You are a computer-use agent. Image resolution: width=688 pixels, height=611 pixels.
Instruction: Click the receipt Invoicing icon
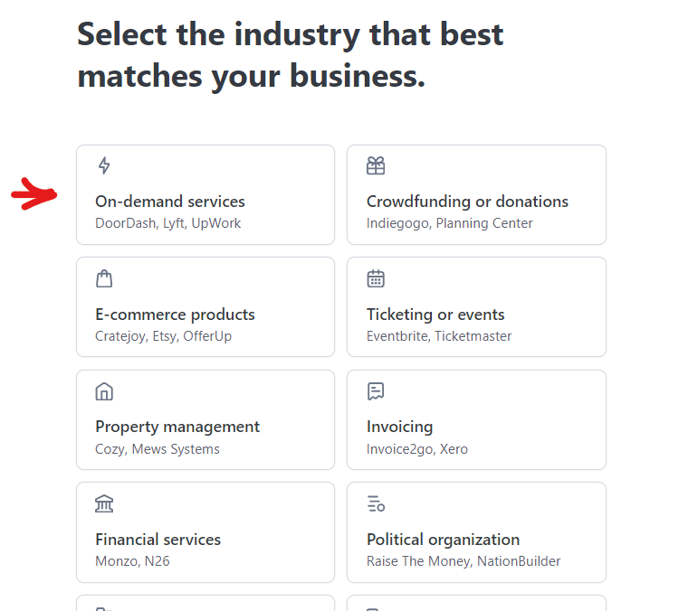coord(376,391)
